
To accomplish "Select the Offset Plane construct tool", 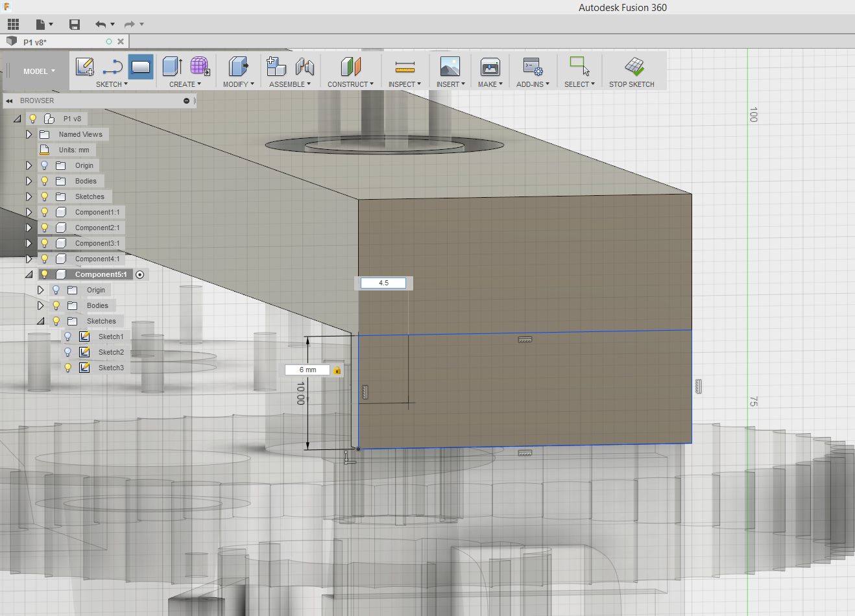I will 350,66.
